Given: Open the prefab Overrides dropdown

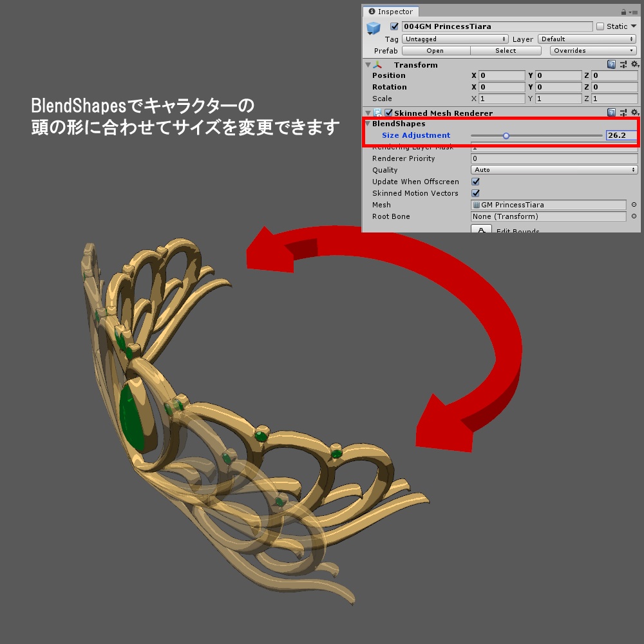Looking at the screenshot, I should pyautogui.click(x=593, y=50).
